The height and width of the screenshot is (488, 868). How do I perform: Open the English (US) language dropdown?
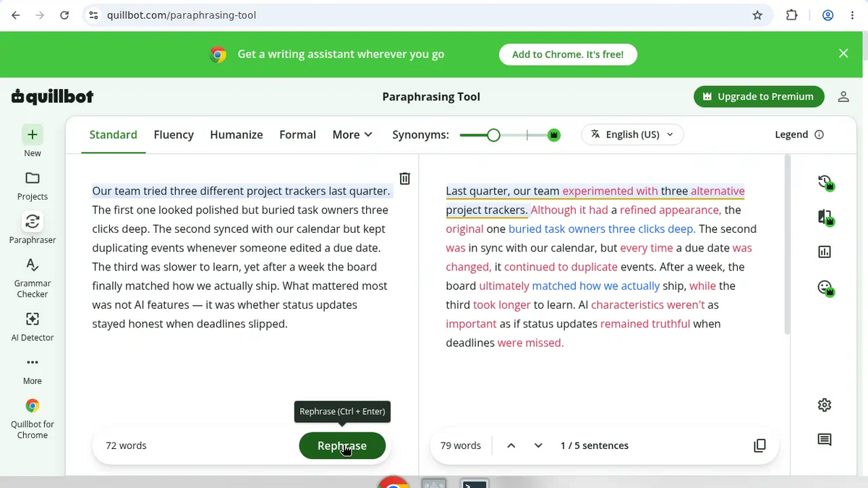tap(632, 134)
